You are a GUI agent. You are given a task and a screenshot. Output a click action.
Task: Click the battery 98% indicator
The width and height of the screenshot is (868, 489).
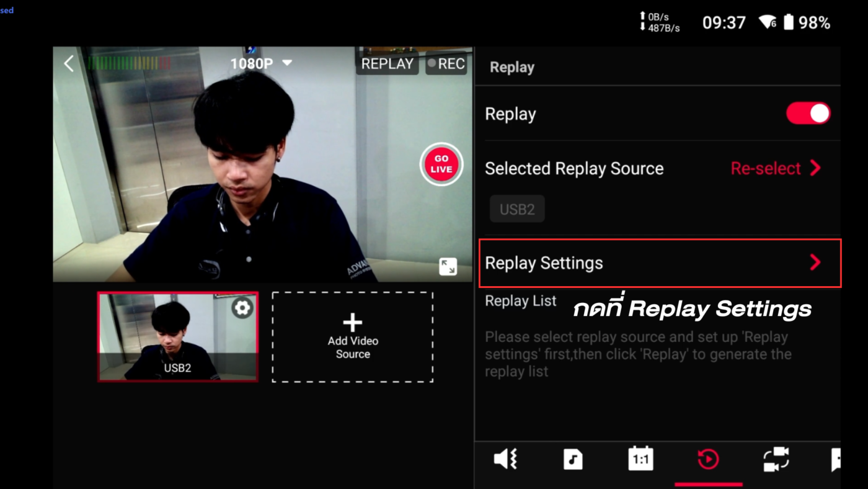(807, 23)
